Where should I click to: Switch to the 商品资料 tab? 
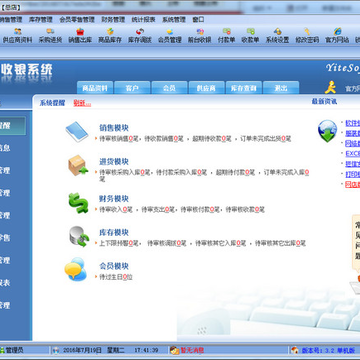[95, 88]
